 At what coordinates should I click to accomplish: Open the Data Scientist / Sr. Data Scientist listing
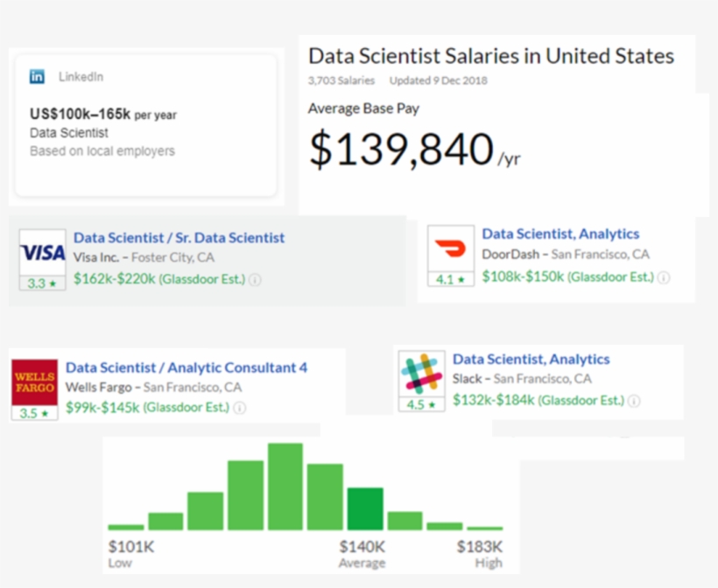click(x=179, y=237)
